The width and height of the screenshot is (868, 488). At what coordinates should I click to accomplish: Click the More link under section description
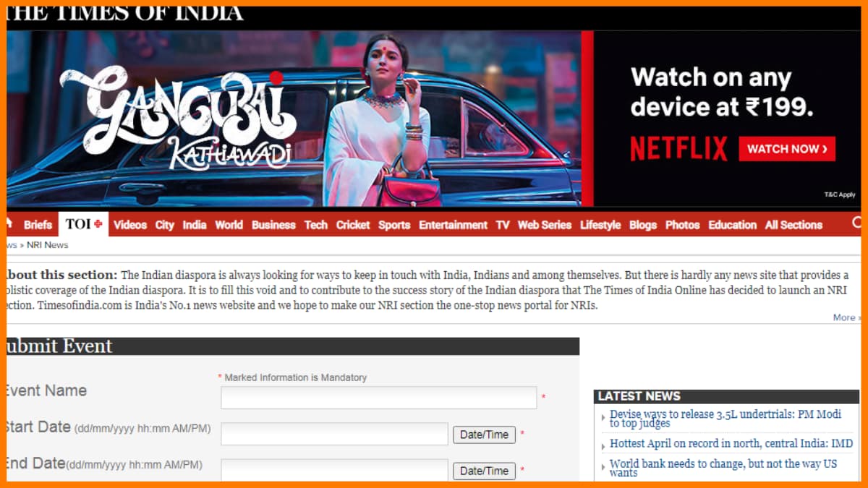coord(845,317)
